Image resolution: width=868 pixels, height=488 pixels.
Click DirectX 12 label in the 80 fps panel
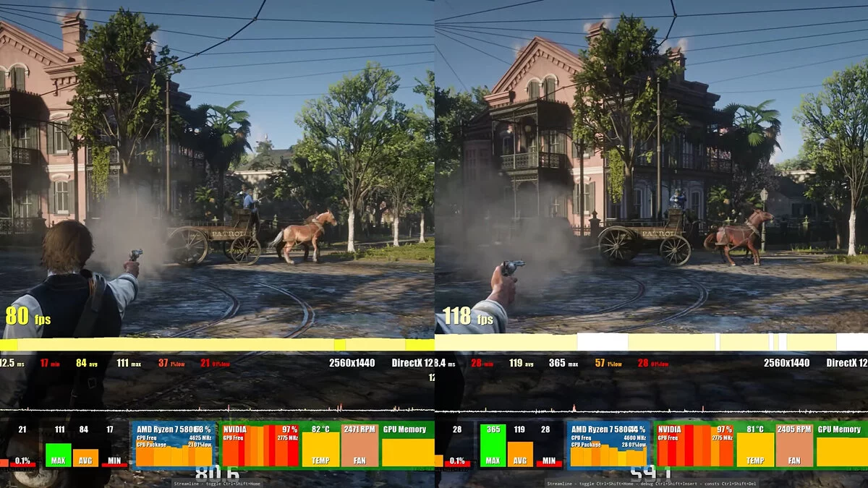pos(412,363)
